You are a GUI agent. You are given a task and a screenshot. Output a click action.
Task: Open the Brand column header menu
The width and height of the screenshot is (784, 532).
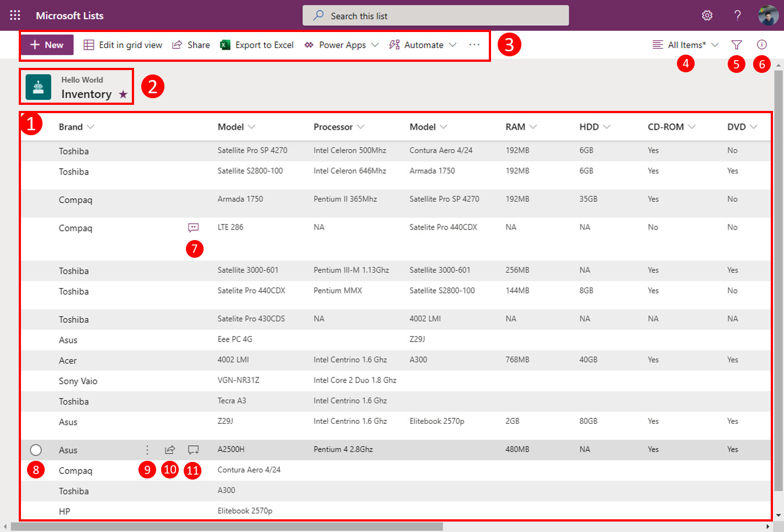pyautogui.click(x=77, y=127)
